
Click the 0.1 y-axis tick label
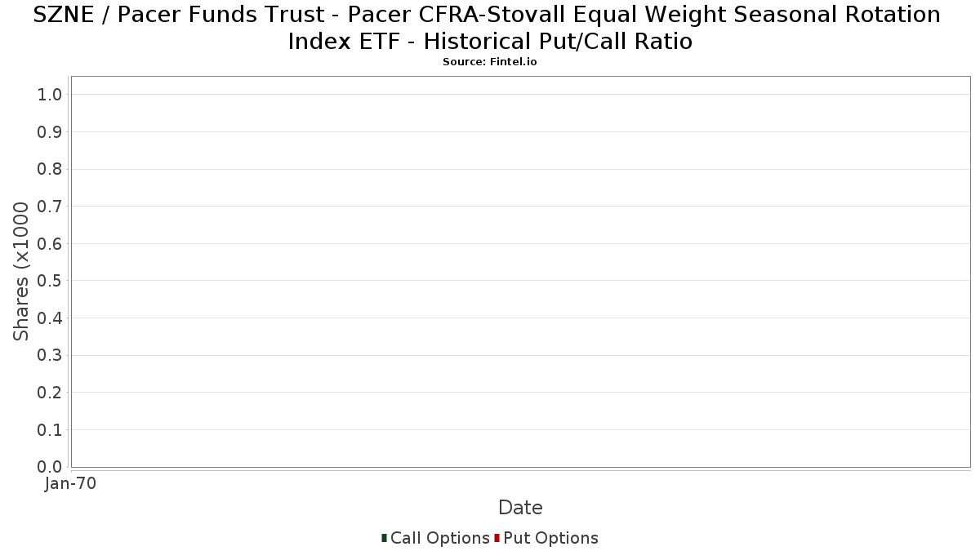click(50, 429)
